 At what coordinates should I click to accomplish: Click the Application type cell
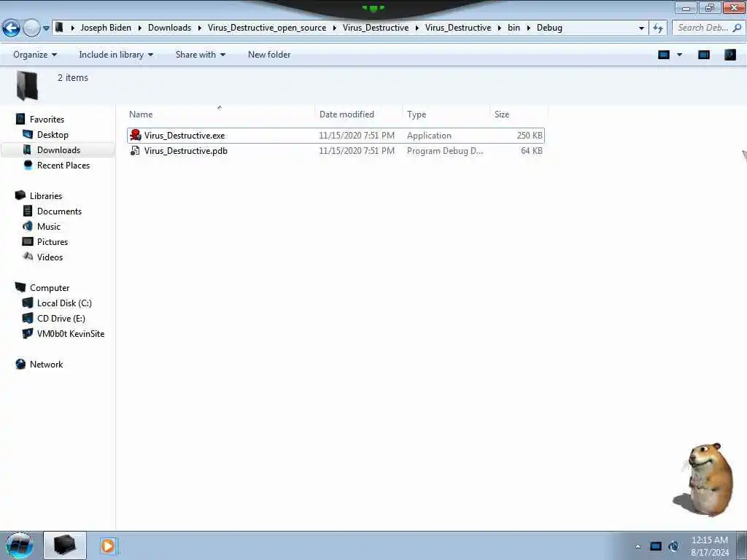(x=429, y=136)
